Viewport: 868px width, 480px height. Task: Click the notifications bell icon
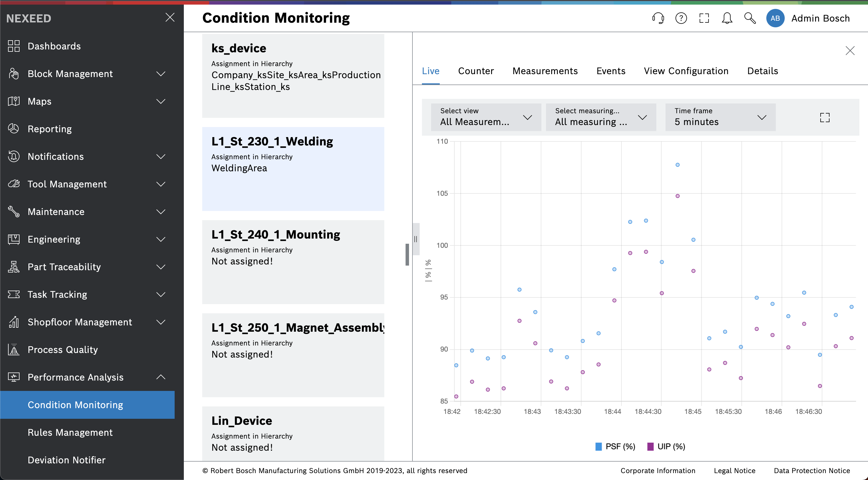pos(727,18)
